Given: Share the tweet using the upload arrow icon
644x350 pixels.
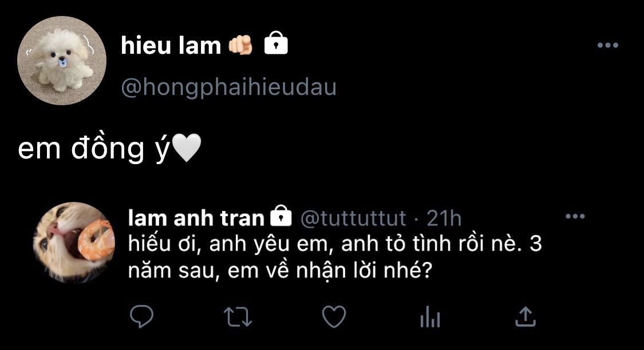Looking at the screenshot, I should click(525, 316).
